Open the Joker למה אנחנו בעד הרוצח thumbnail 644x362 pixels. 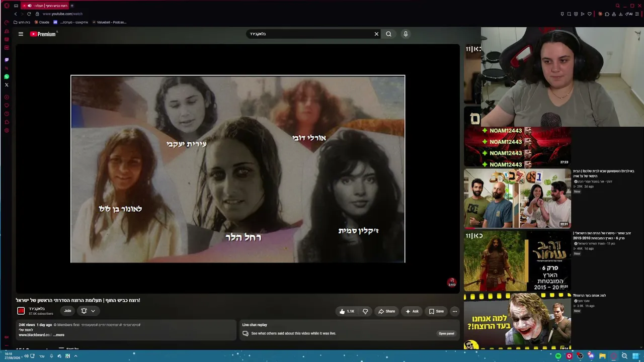(517, 321)
